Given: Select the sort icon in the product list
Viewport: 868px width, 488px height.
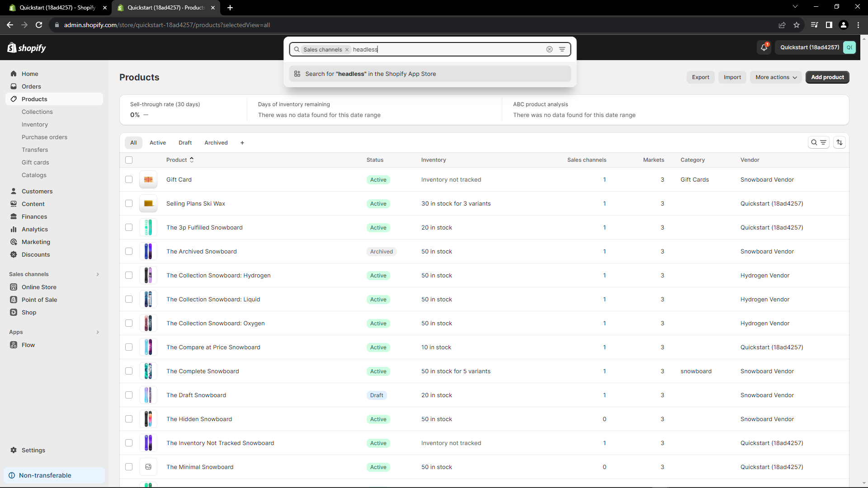Looking at the screenshot, I should (840, 142).
